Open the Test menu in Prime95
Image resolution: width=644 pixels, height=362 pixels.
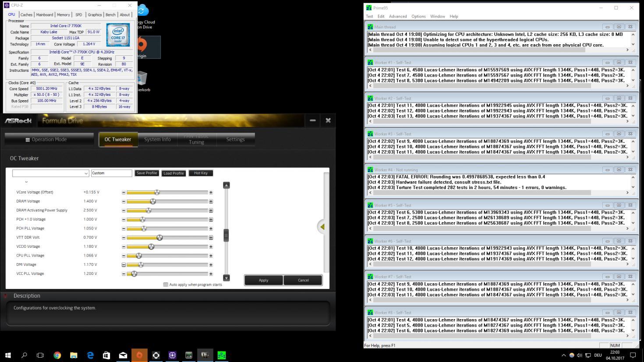click(369, 16)
